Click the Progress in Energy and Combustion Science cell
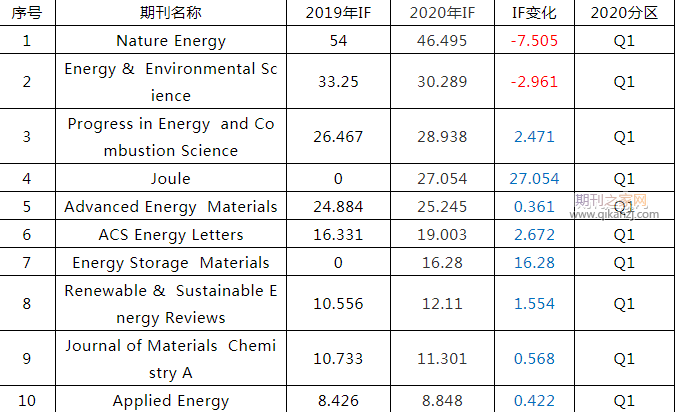 [x=171, y=136]
